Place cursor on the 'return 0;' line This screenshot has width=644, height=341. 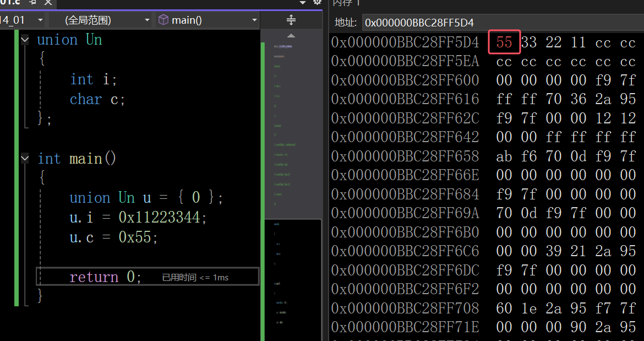[x=106, y=277]
